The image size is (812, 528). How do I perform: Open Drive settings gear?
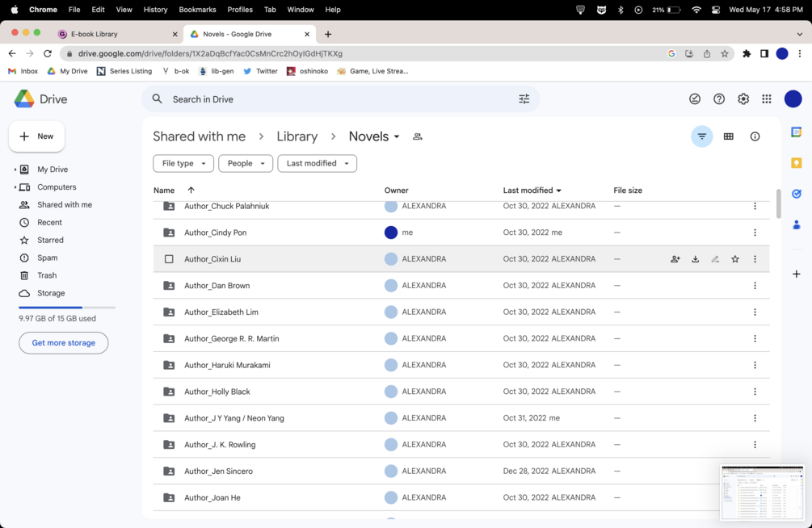coord(743,99)
